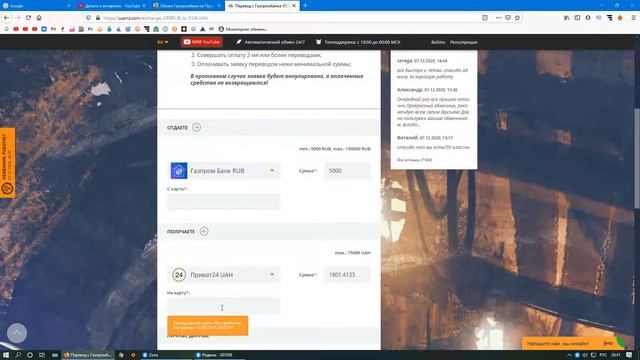Screen dimensions: 640x360
Task: Click the Privat24 logo icon
Action: (x=179, y=275)
